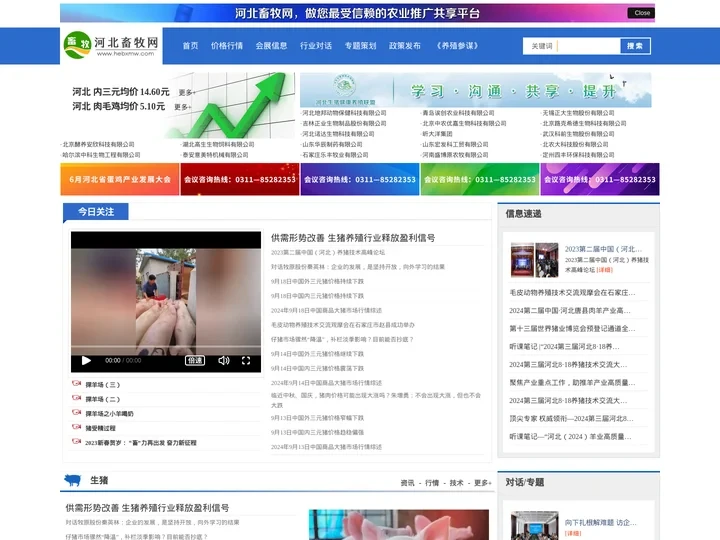This screenshot has height=540, width=720.
Task: Click the green 会议咨询热线 banner
Action: 480,179
